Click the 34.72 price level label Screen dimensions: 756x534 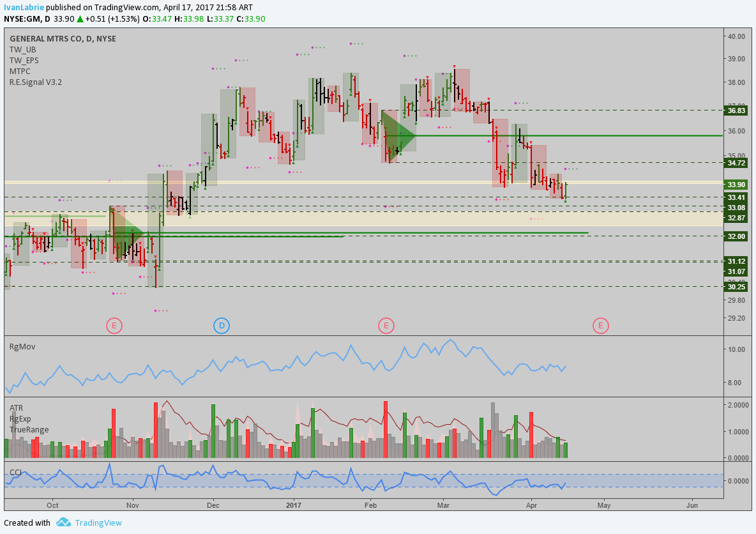coord(736,163)
